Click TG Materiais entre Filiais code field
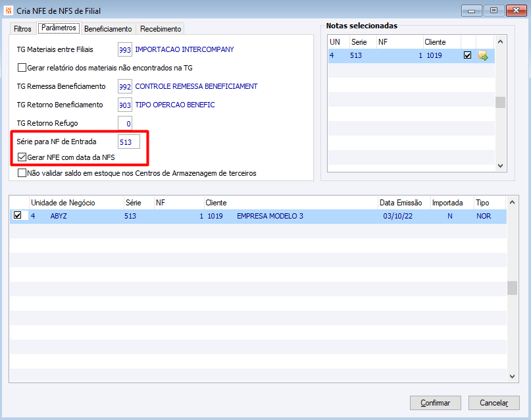531x420 pixels. [124, 49]
